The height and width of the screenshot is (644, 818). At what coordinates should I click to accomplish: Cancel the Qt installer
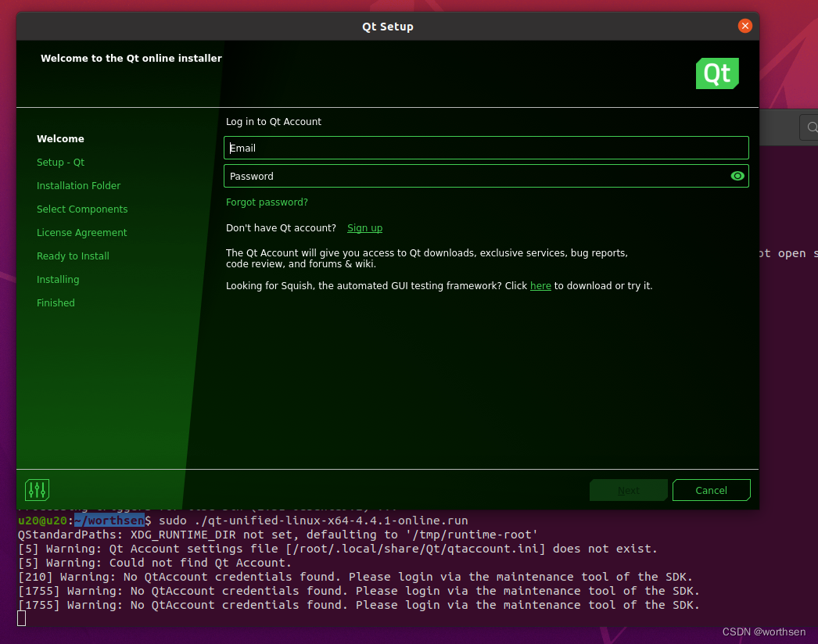click(711, 490)
